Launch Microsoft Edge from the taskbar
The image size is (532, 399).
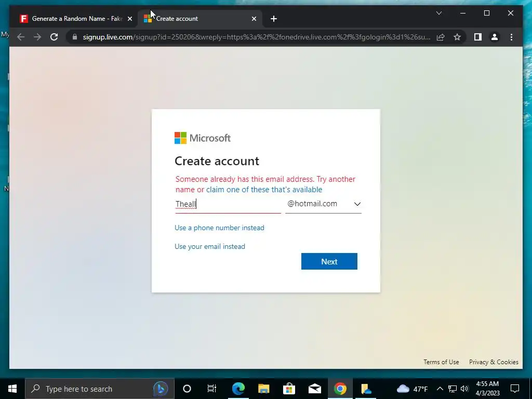[x=238, y=389]
